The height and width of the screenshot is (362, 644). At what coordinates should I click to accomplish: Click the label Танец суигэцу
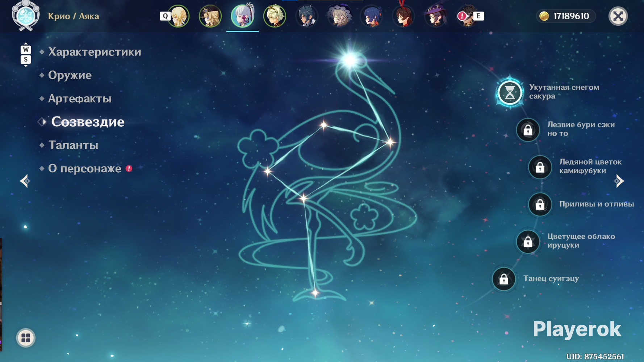click(x=551, y=278)
